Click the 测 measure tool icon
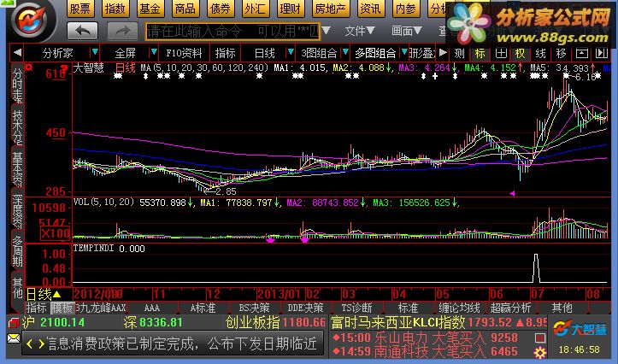Image resolution: width=618 pixels, height=364 pixels. coord(460,53)
